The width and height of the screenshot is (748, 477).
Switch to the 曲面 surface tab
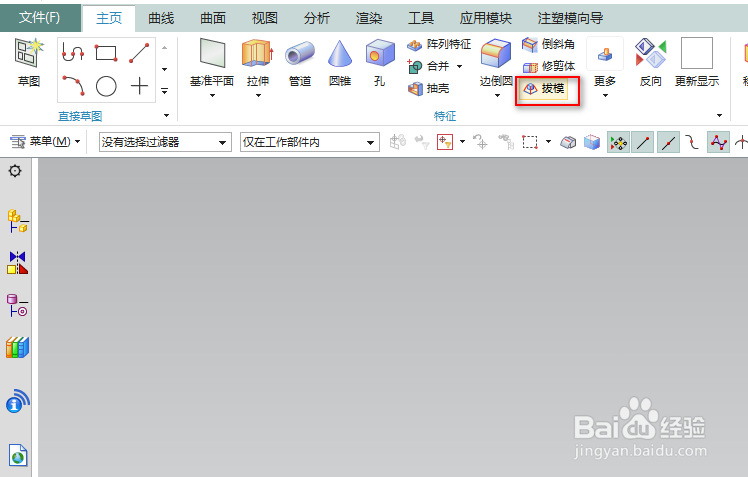pos(213,18)
